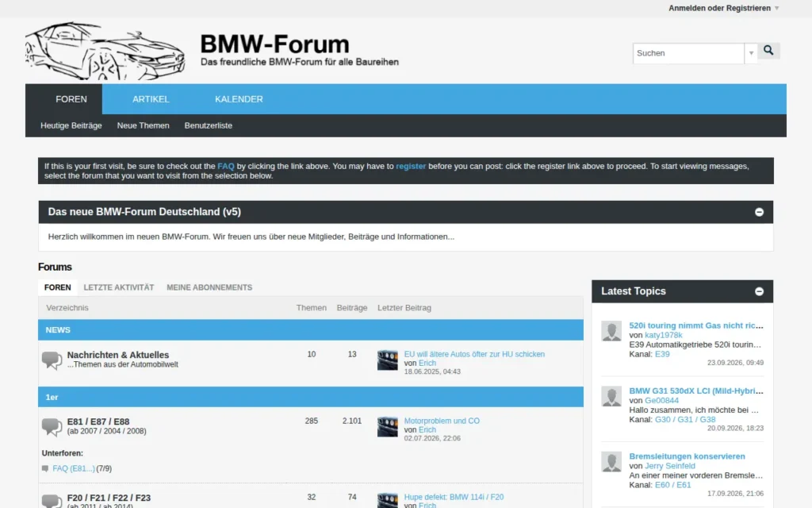Image resolution: width=812 pixels, height=508 pixels.
Task: Click Ge00844 user avatar icon
Action: [x=611, y=396]
